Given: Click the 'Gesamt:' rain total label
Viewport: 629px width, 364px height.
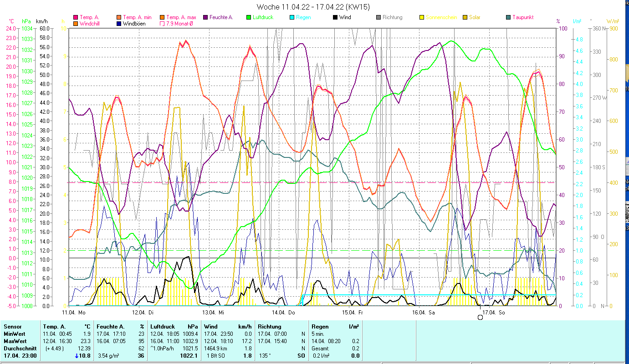Looking at the screenshot, I should [x=321, y=348].
